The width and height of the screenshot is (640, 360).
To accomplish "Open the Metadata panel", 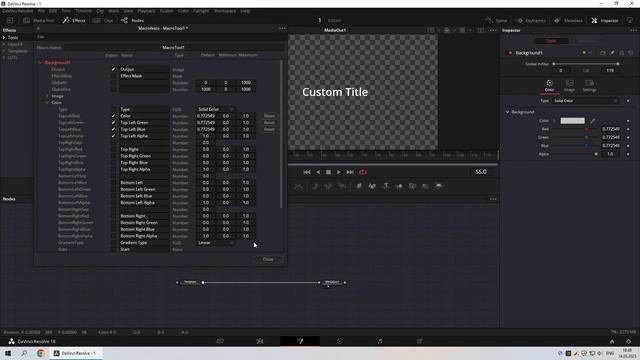I will 568,20.
